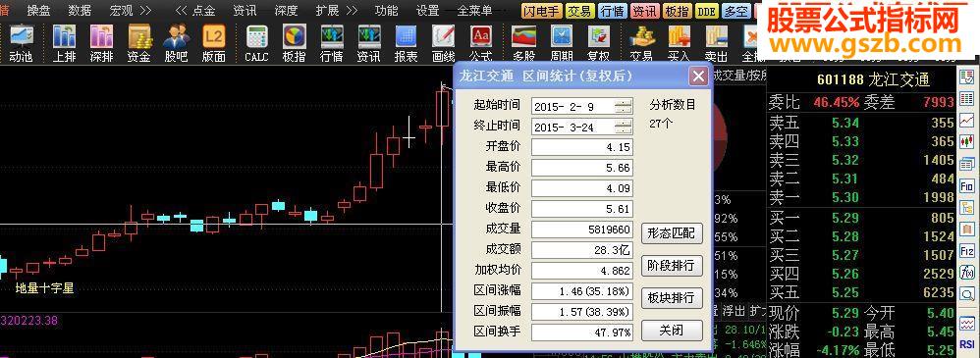The width and height of the screenshot is (980, 358).
Task: Open the 深度 menu
Action: point(287,11)
